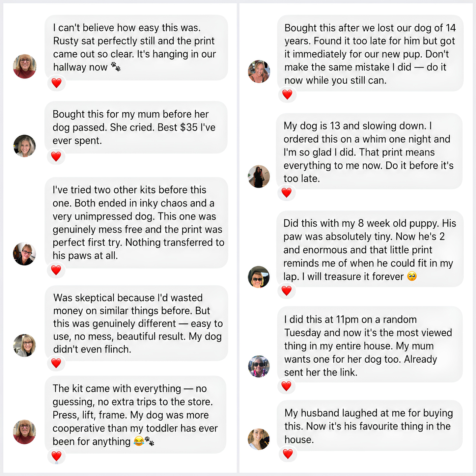Click the heart under the 'husband laughed' comment
476x476 pixels.
click(288, 454)
